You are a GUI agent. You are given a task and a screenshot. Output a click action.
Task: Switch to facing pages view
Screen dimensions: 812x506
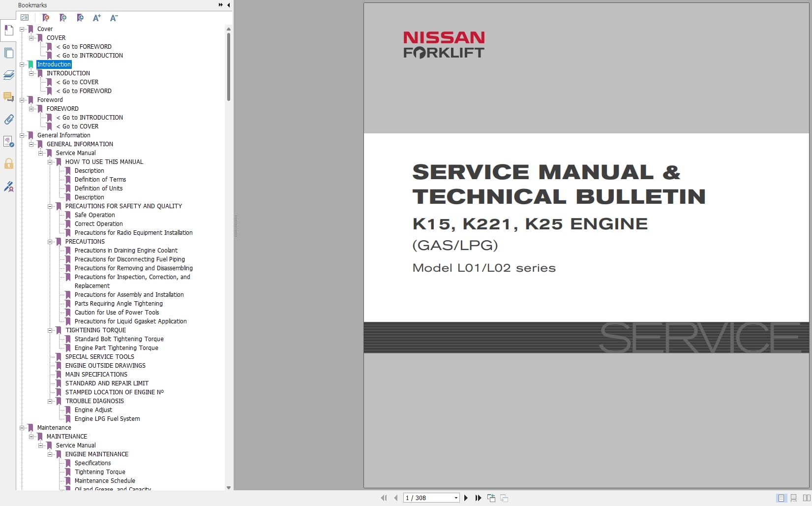click(x=807, y=498)
